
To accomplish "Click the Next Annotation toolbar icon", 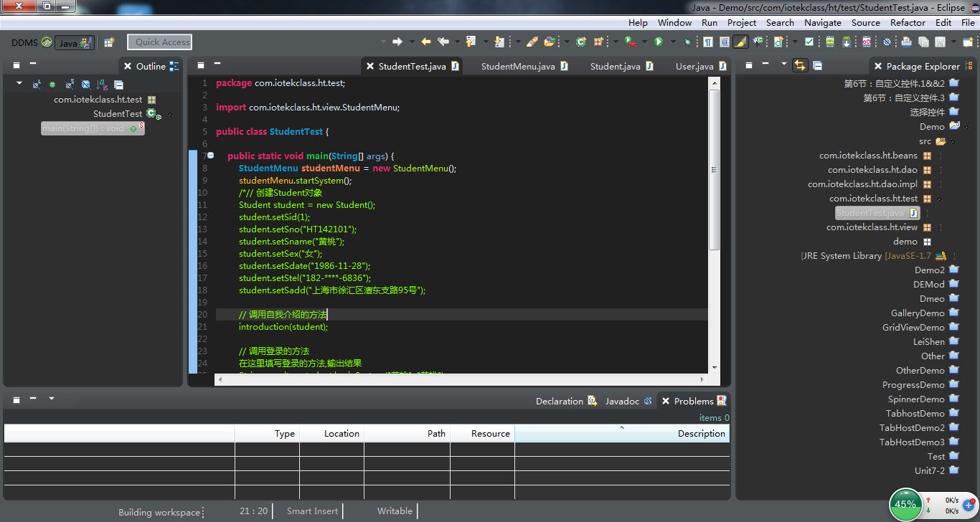I will pyautogui.click(x=499, y=42).
